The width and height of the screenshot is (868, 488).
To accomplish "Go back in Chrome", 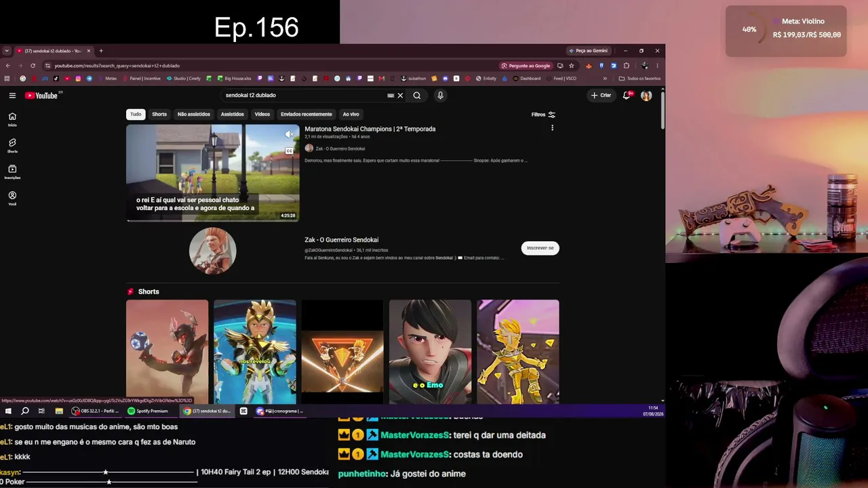I will (x=7, y=66).
